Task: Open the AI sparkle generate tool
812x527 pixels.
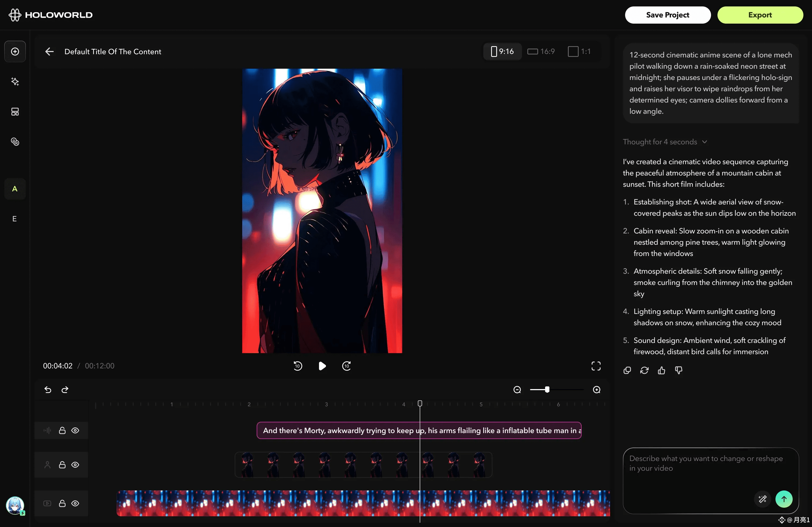Action: tap(15, 82)
